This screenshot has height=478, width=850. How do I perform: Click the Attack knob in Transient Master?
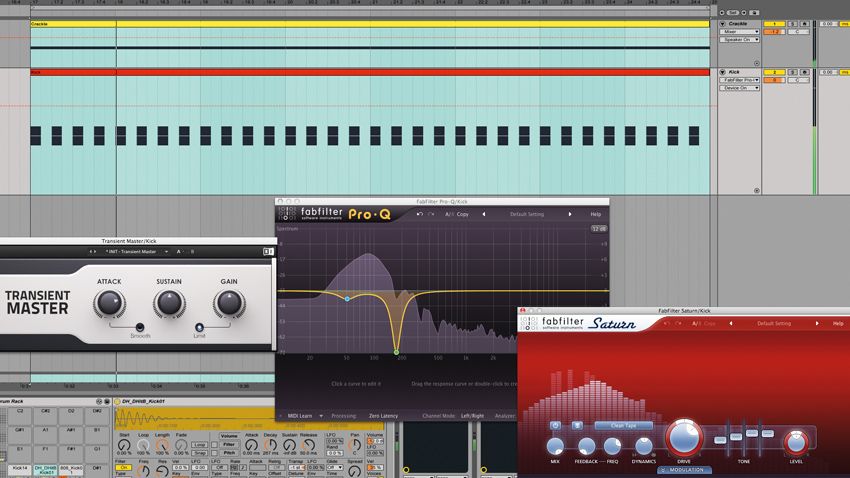[x=109, y=303]
